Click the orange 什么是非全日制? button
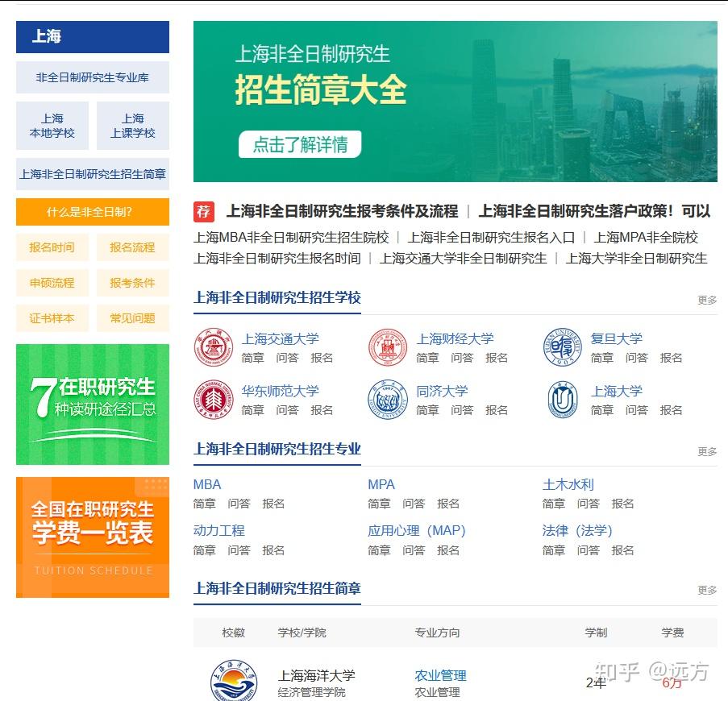The image size is (728, 701). (93, 212)
